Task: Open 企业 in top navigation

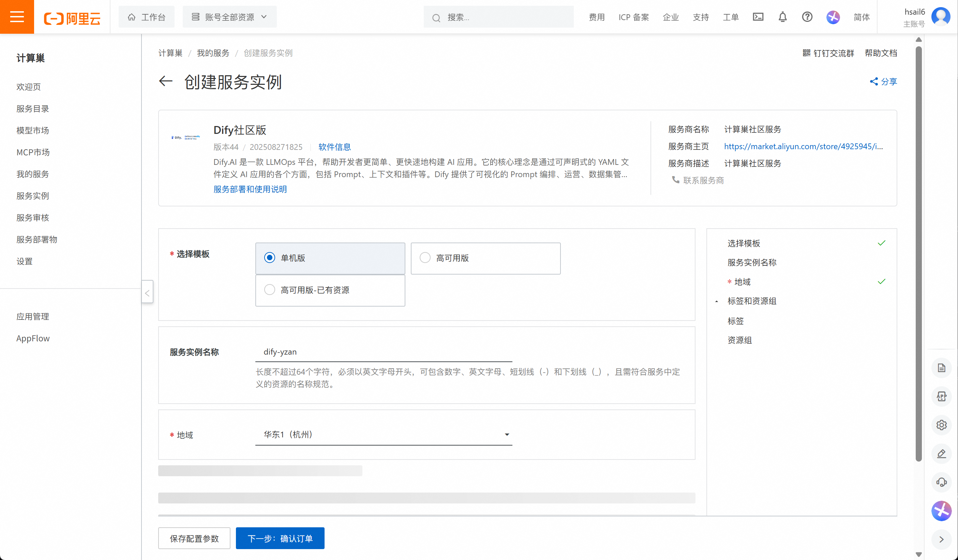Action: [x=671, y=17]
